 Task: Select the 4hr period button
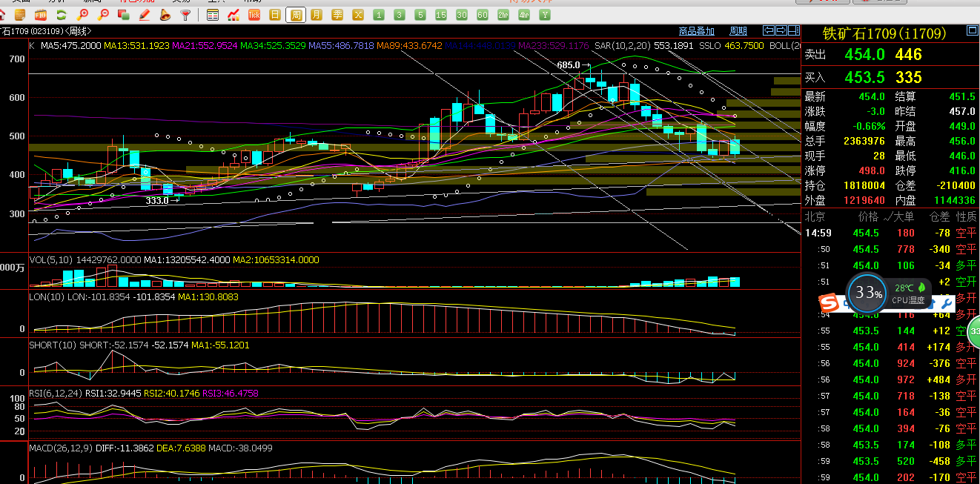click(x=524, y=15)
